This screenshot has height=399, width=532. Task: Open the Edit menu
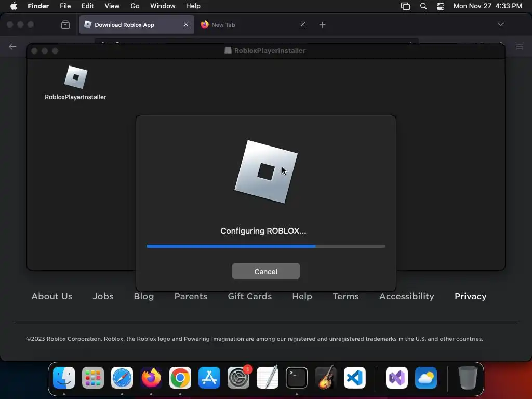pyautogui.click(x=87, y=6)
